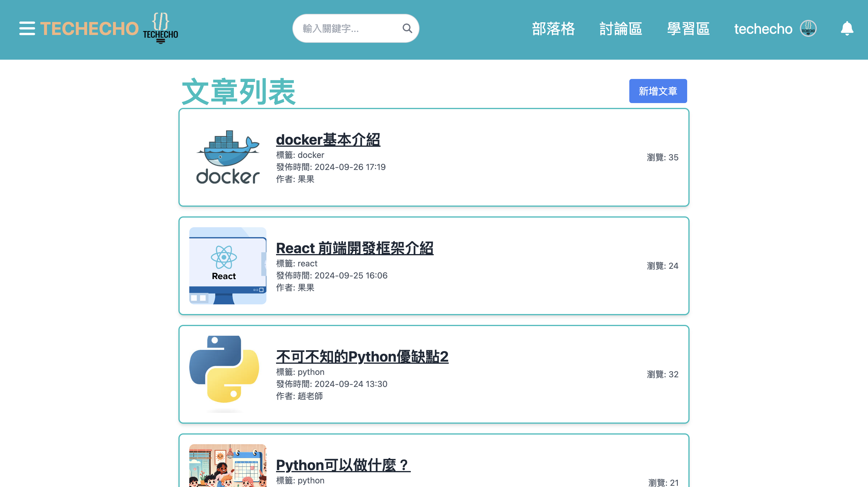
Task: Click the TECHECHO orange brand text
Action: coord(89,28)
